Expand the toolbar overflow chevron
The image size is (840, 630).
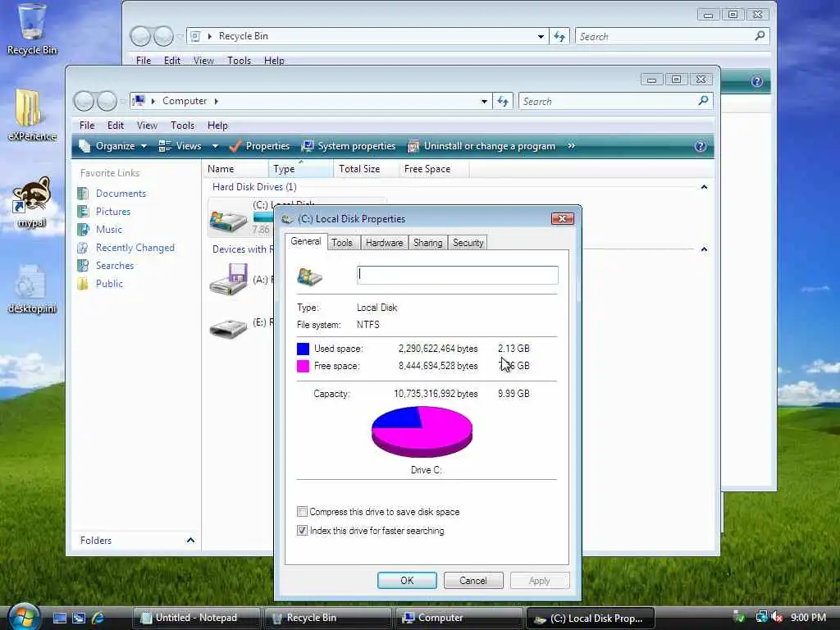pyautogui.click(x=572, y=146)
